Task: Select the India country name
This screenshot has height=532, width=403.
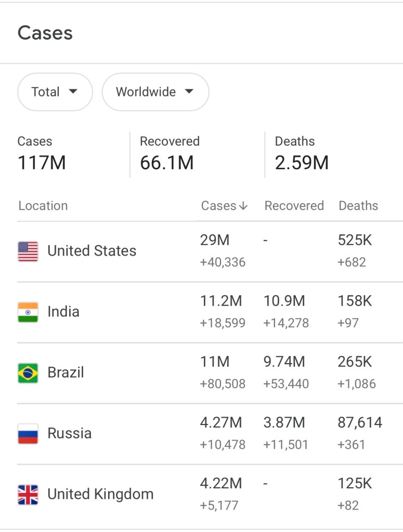Action: pyautogui.click(x=63, y=312)
